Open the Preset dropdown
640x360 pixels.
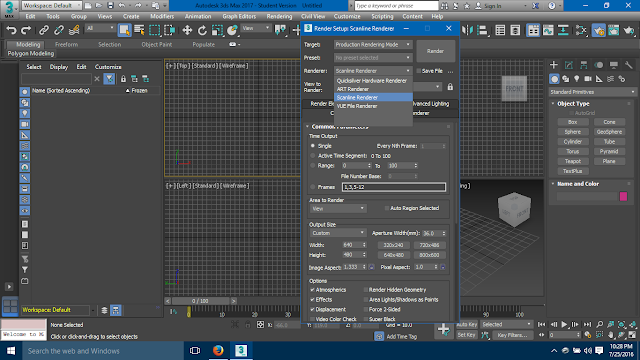373,58
